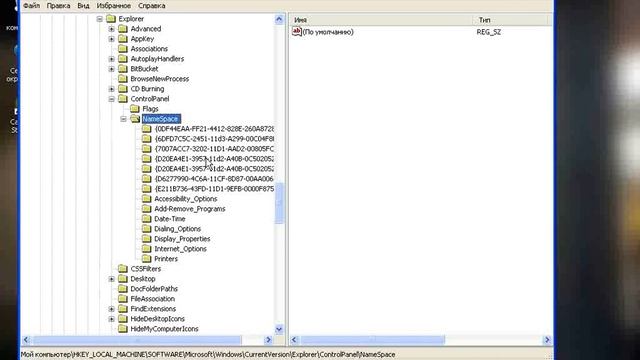The height and width of the screenshot is (360, 640).
Task: Open the Вид menu
Action: pyautogui.click(x=83, y=6)
